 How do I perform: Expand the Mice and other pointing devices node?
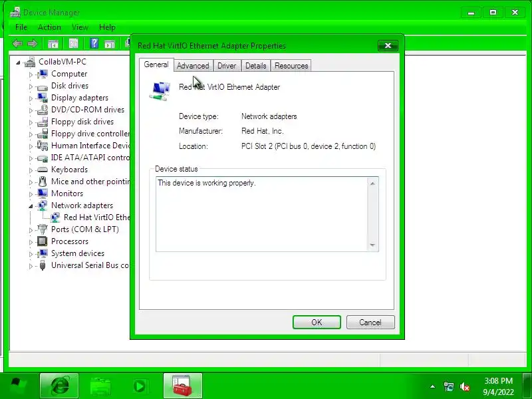tap(31, 182)
